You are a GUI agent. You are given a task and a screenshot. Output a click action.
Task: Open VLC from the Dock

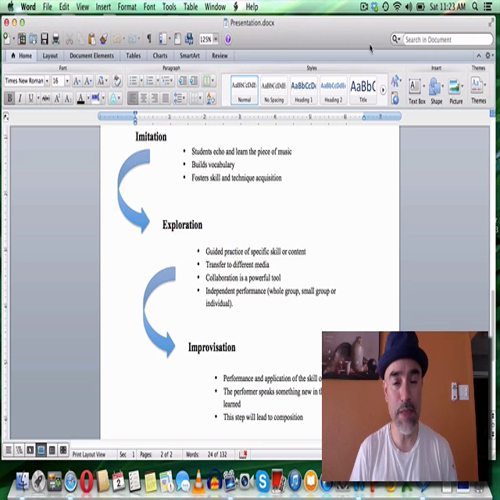pos(199,481)
